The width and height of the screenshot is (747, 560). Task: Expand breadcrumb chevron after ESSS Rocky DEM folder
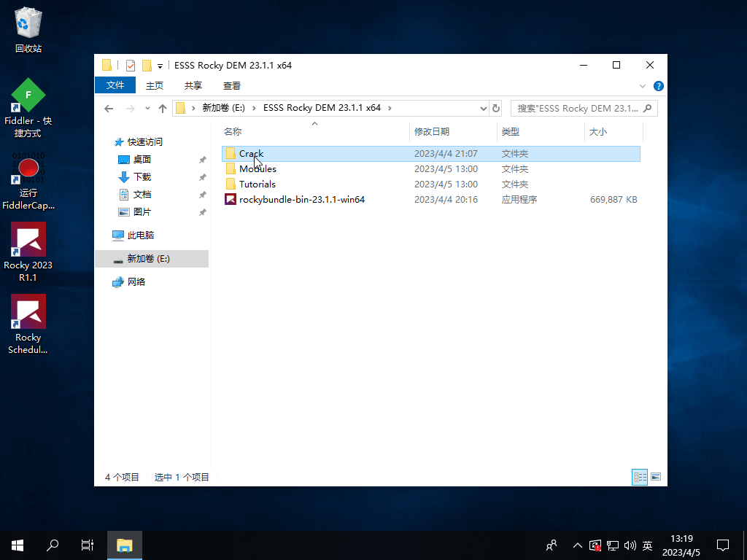[x=390, y=108]
